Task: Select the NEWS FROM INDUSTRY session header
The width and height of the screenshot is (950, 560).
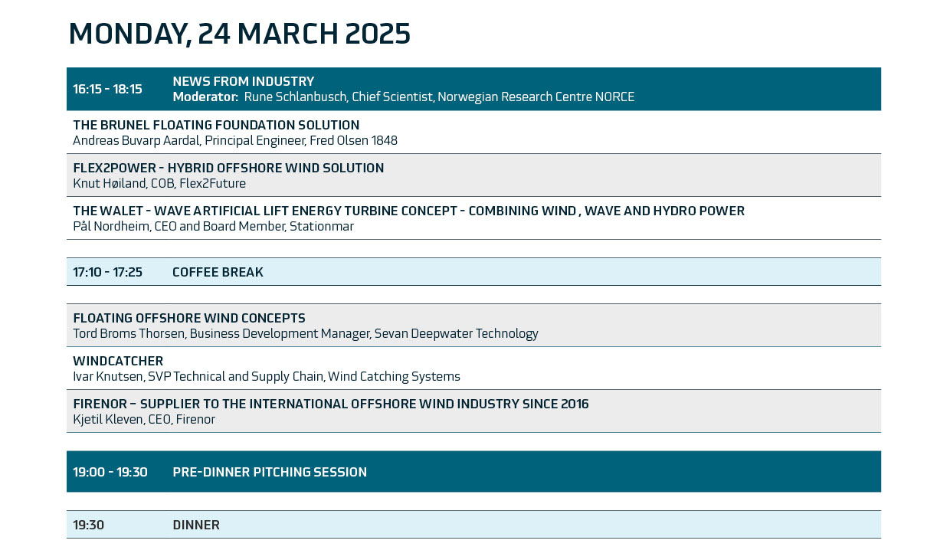Action: 243,81
